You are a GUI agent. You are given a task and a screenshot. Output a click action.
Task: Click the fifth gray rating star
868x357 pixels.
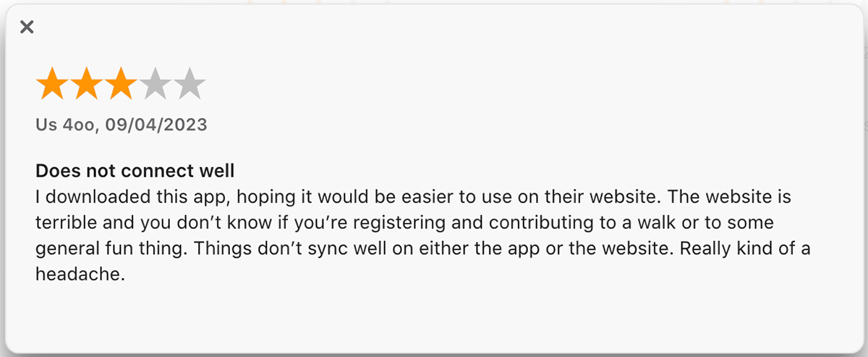(189, 84)
